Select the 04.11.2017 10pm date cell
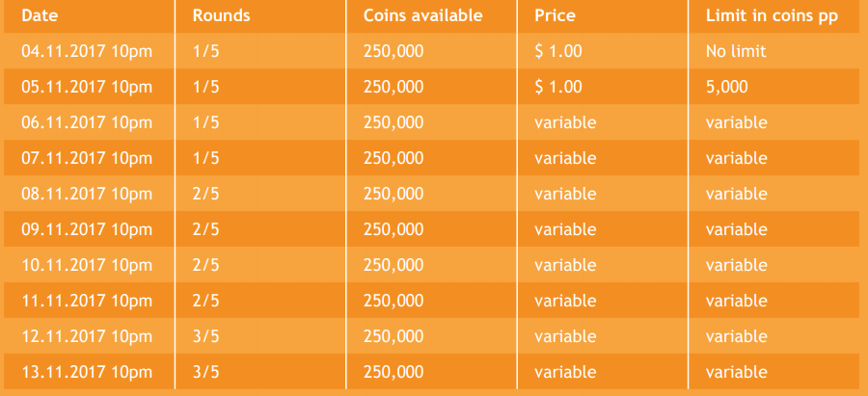The width and height of the screenshot is (868, 396). 87,51
